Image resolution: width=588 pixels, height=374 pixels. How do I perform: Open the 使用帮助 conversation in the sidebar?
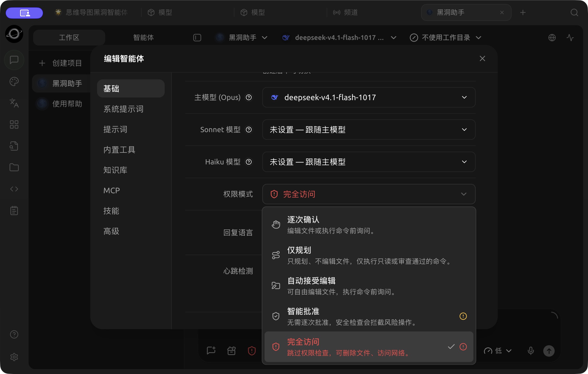click(61, 104)
